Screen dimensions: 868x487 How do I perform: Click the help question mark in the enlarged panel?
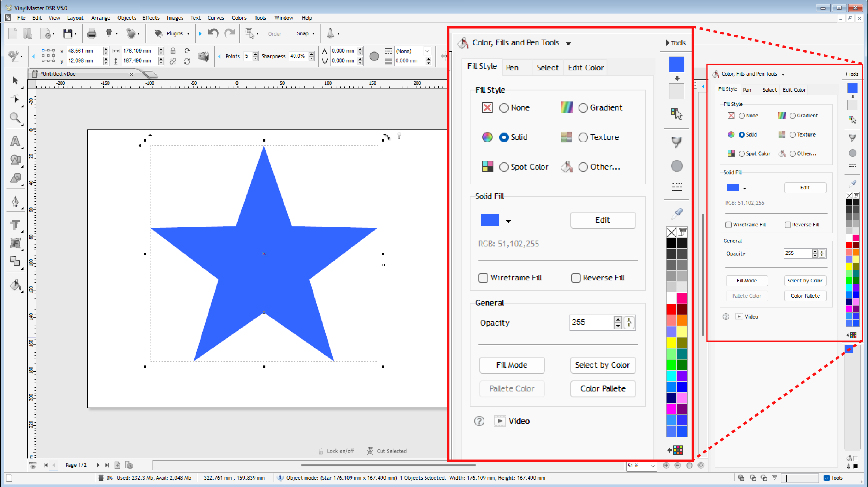pyautogui.click(x=479, y=421)
